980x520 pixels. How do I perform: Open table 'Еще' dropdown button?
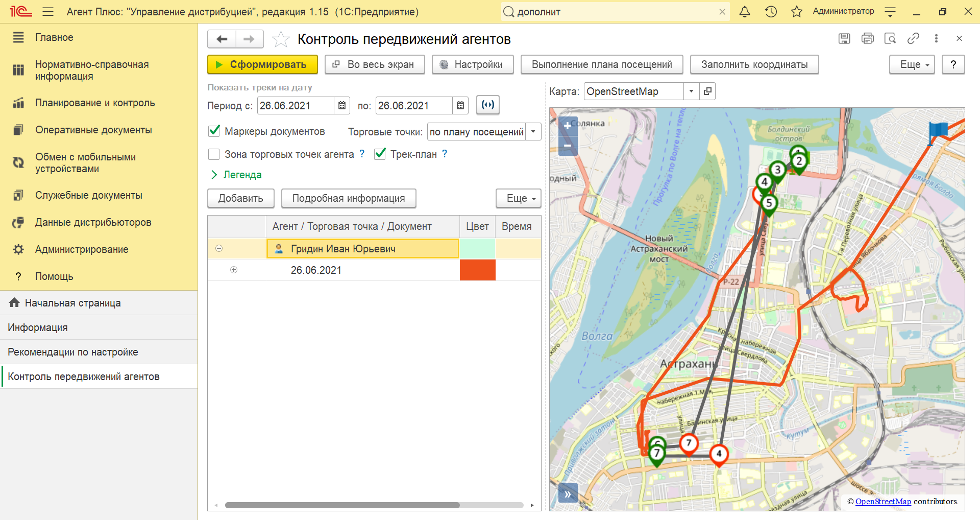click(518, 198)
